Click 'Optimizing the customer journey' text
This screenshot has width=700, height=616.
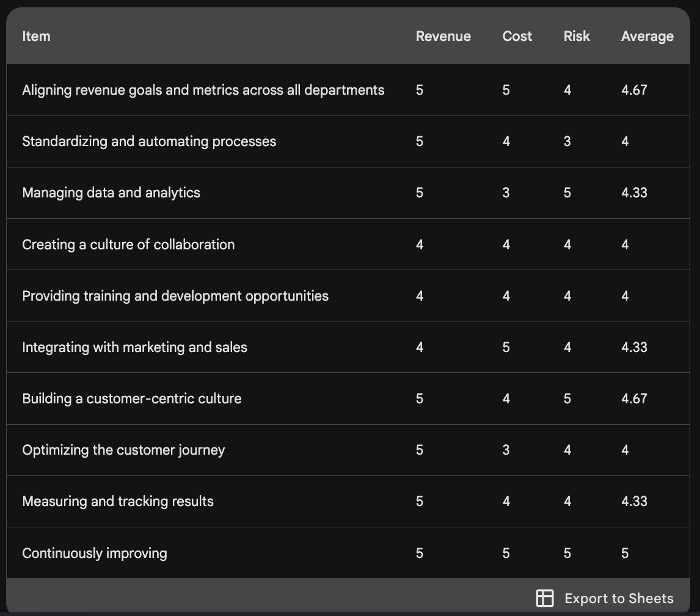coord(123,450)
